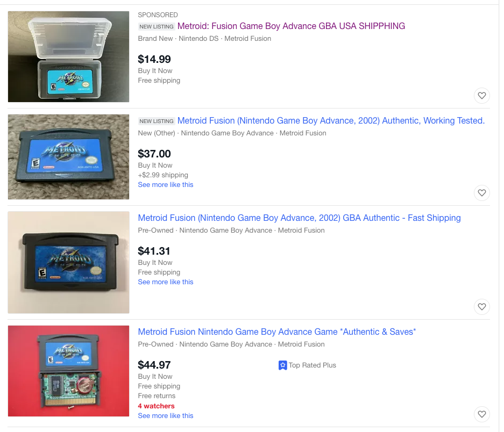Click 'See more like this' under 4 watchers
Screen dimensions: 504x432
pos(166,416)
